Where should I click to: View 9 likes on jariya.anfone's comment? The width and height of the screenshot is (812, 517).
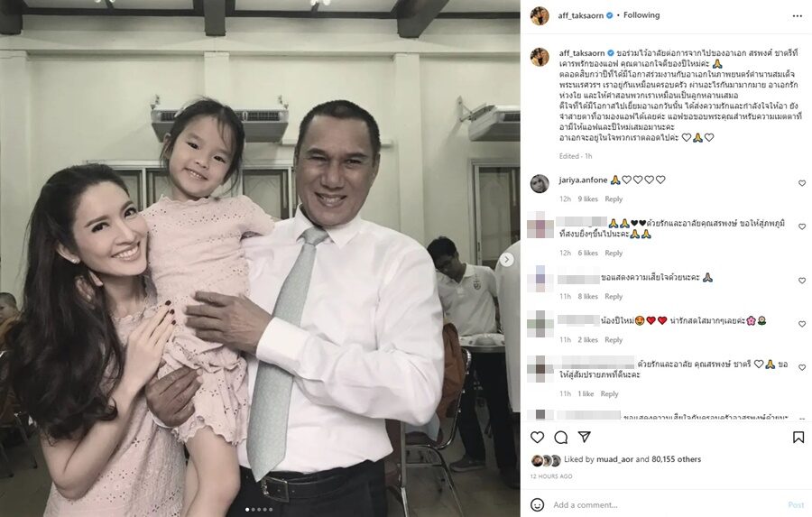click(587, 198)
